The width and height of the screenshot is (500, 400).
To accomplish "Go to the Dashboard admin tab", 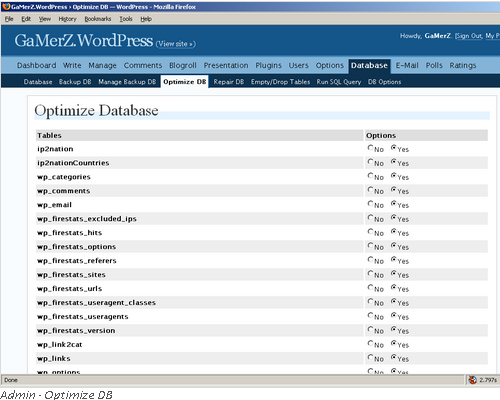I will (36, 65).
